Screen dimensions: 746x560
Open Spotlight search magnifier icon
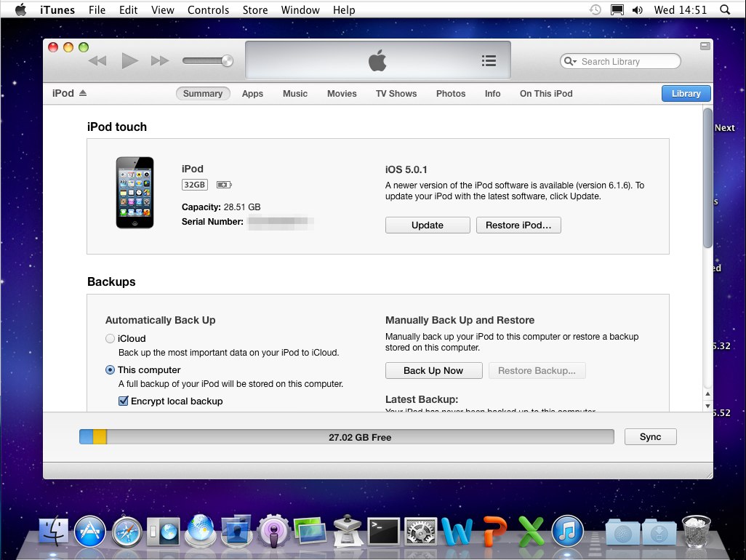click(725, 9)
